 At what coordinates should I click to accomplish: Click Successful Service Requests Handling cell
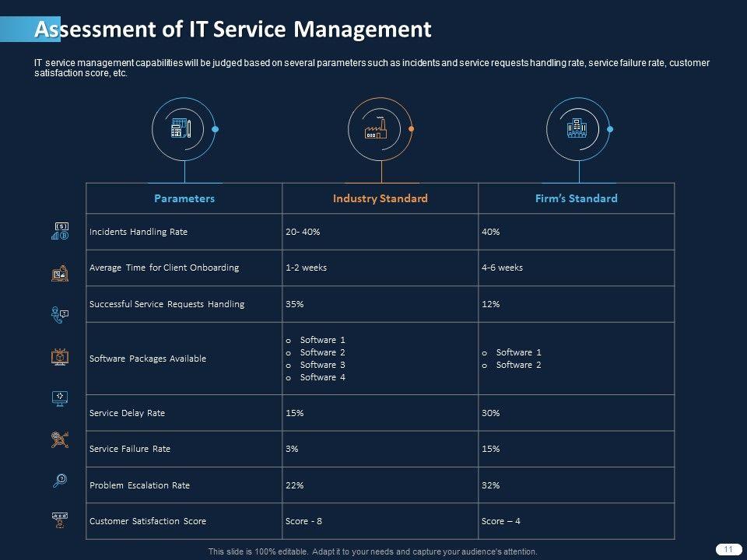(184, 304)
